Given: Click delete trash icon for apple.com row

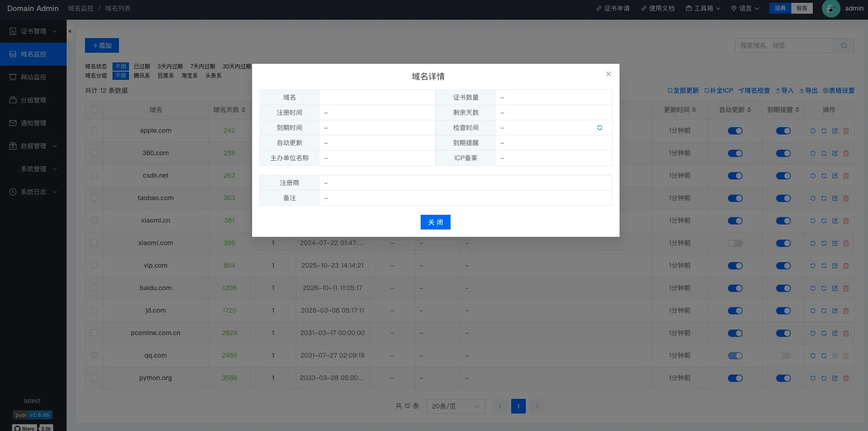Looking at the screenshot, I should click(x=846, y=131).
